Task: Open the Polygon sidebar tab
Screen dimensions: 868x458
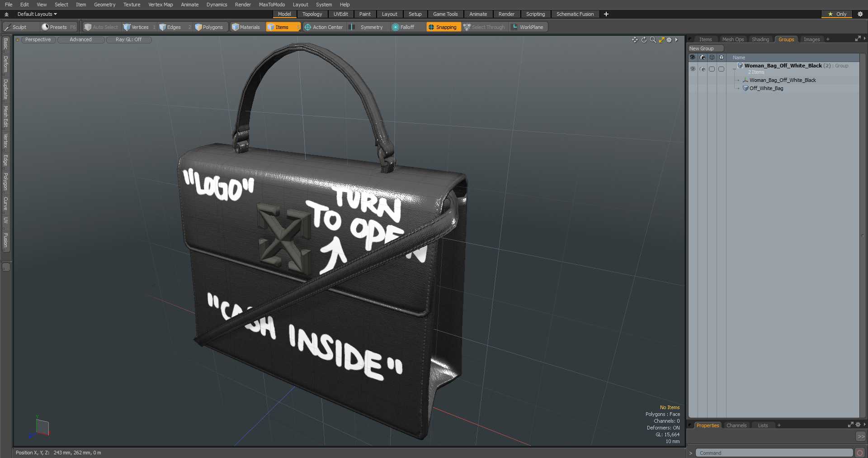Action: coord(5,181)
